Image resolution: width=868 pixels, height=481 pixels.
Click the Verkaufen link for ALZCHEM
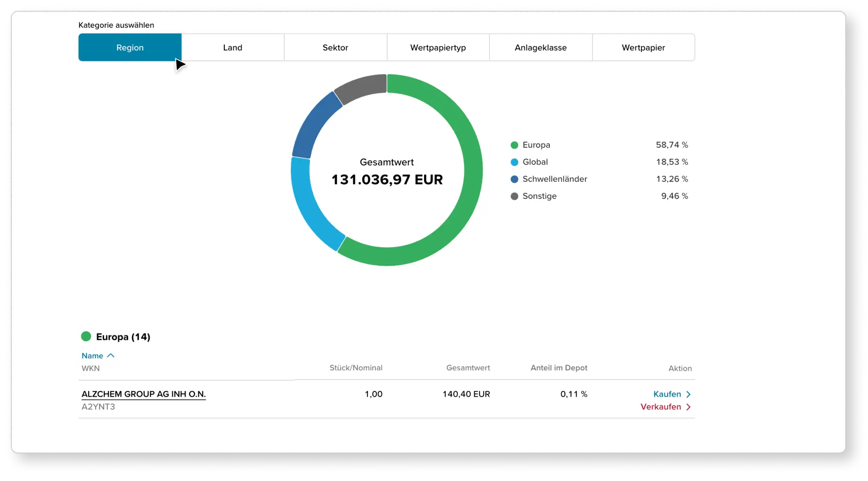[661, 407]
